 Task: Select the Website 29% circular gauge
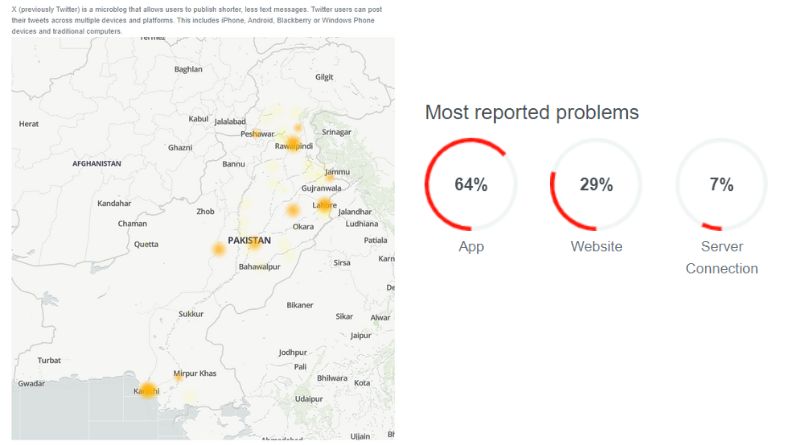[x=596, y=185]
